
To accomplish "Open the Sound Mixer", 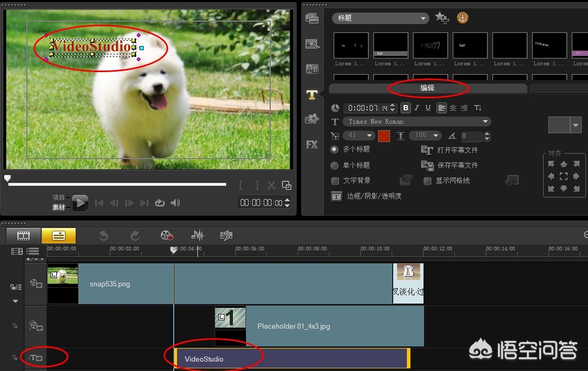I will (197, 236).
